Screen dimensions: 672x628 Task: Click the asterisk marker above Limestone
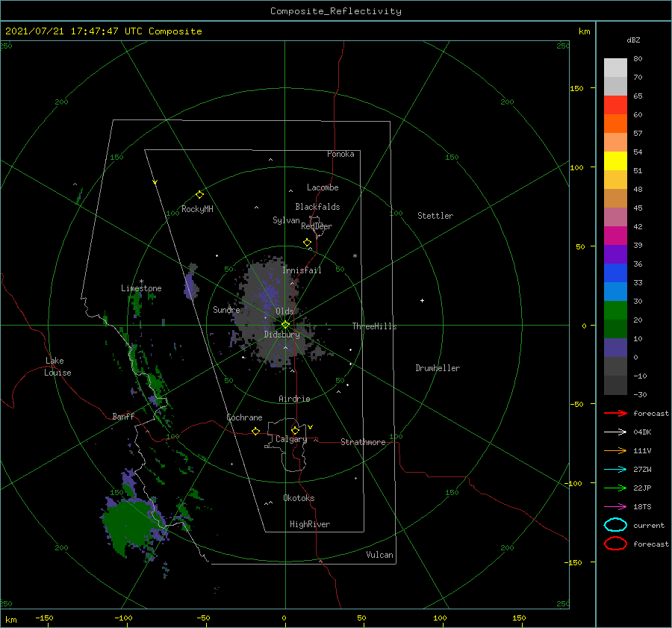pyautogui.click(x=141, y=282)
